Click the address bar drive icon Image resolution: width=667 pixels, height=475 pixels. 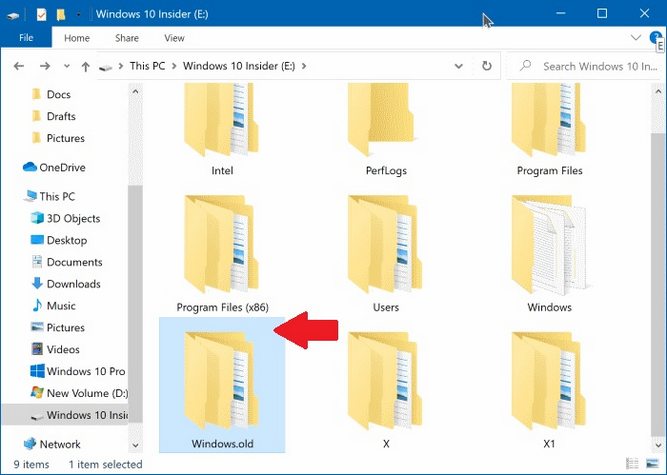coord(105,67)
